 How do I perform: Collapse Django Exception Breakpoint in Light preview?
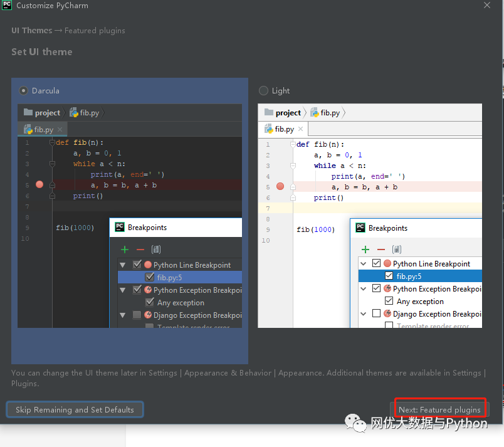(363, 314)
